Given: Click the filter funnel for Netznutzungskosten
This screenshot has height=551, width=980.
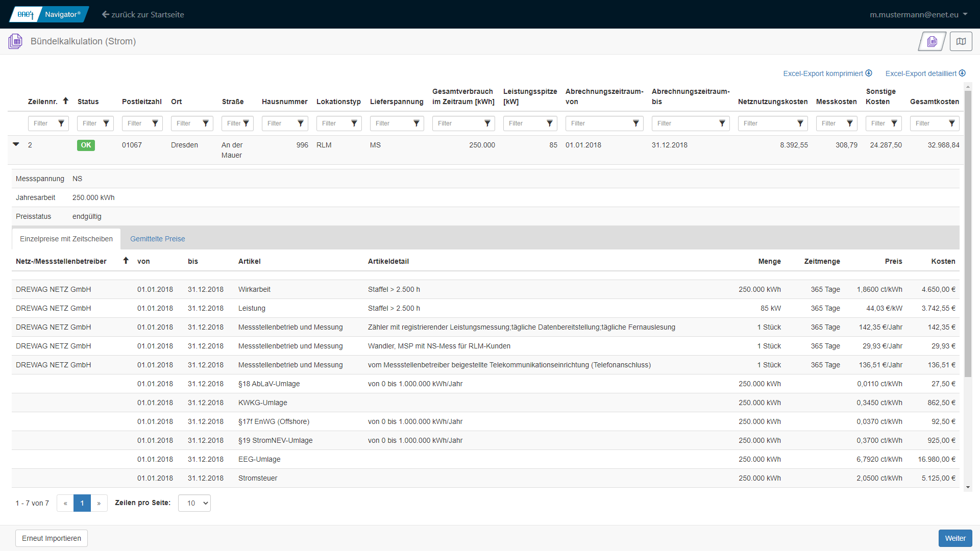Looking at the screenshot, I should [800, 123].
